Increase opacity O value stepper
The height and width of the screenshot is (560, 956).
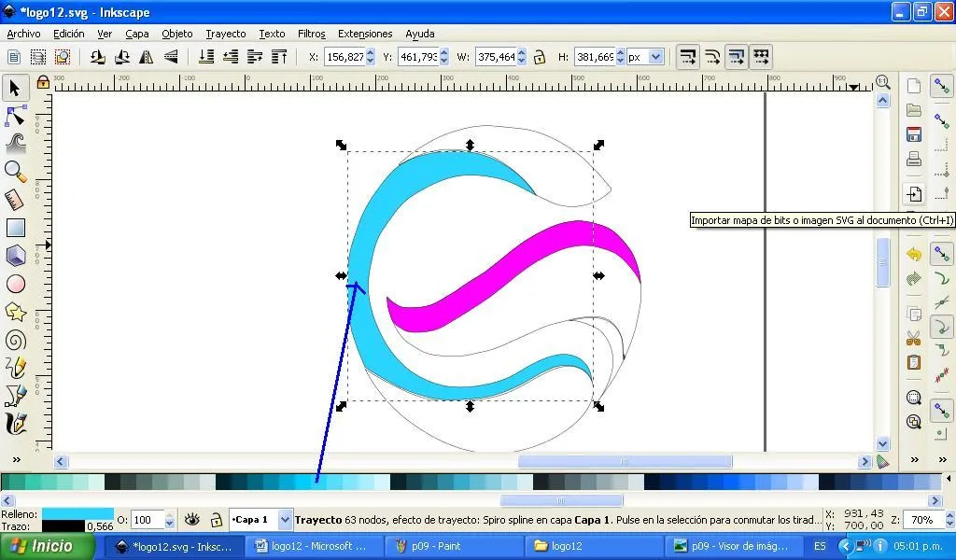pos(170,515)
